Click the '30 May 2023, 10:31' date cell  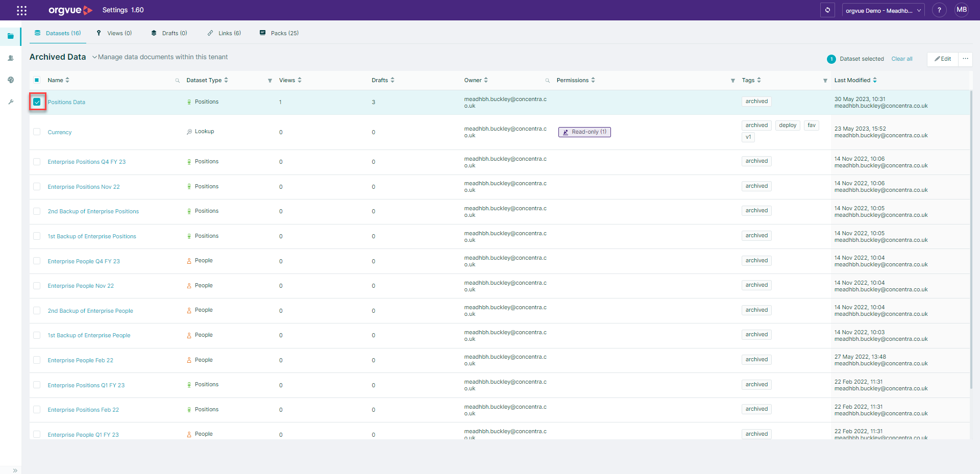(x=860, y=99)
